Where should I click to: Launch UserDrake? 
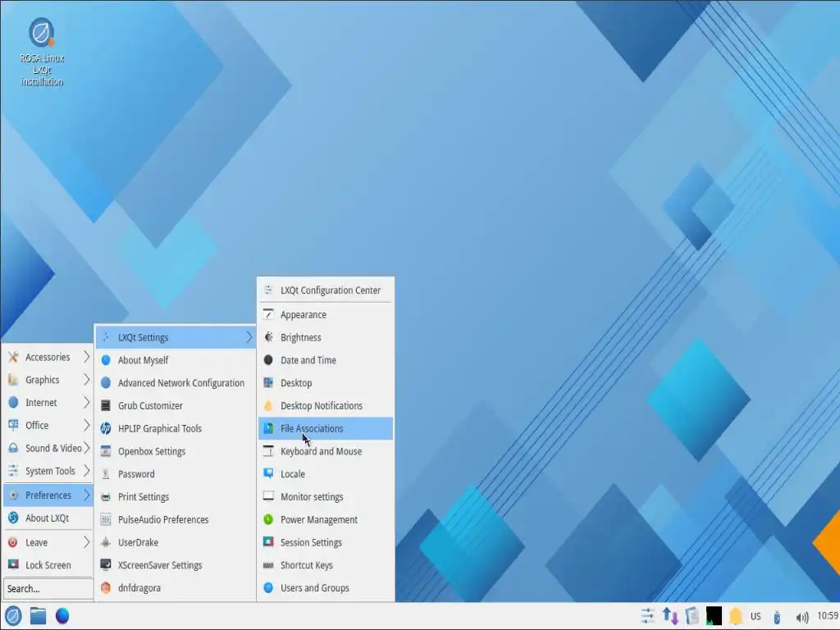(176, 542)
